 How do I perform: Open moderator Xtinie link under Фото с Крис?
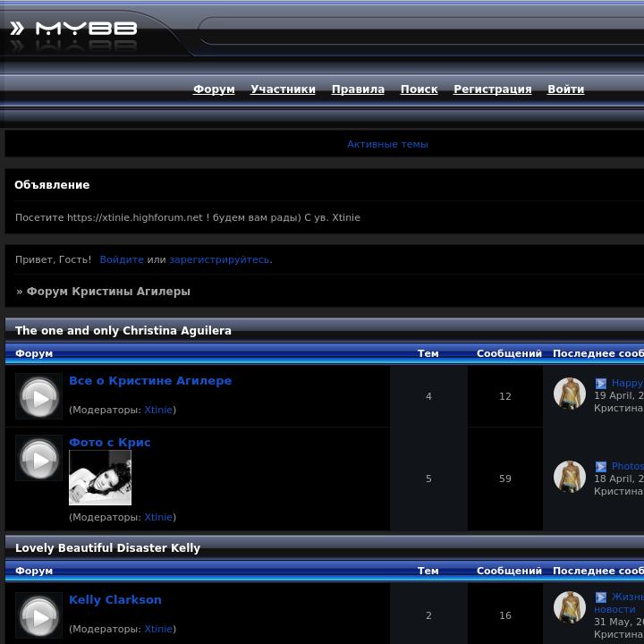[158, 517]
